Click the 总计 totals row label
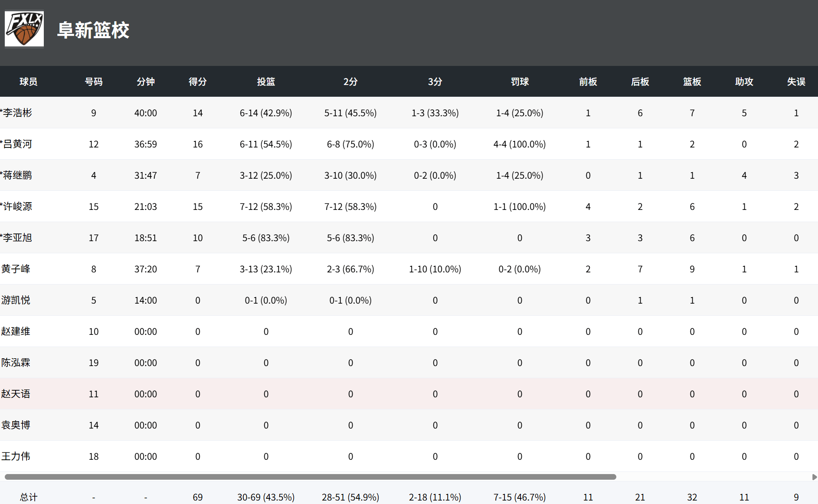Screen dimensions: 818x504 (29, 497)
